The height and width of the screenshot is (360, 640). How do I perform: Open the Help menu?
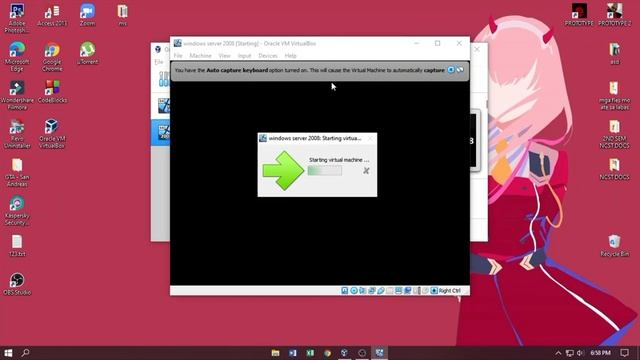coord(290,56)
